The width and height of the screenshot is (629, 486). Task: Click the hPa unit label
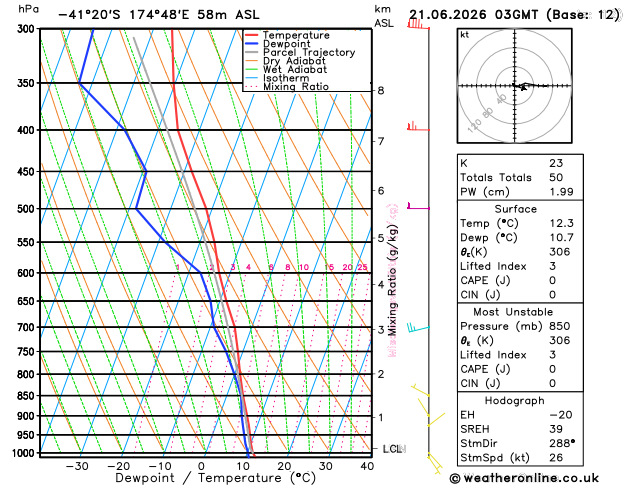[28, 9]
